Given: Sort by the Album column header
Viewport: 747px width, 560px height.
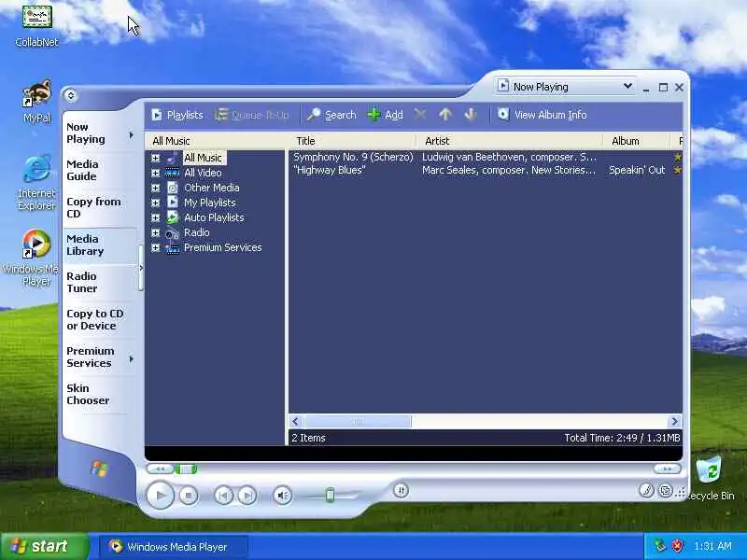Looking at the screenshot, I should [636, 141].
